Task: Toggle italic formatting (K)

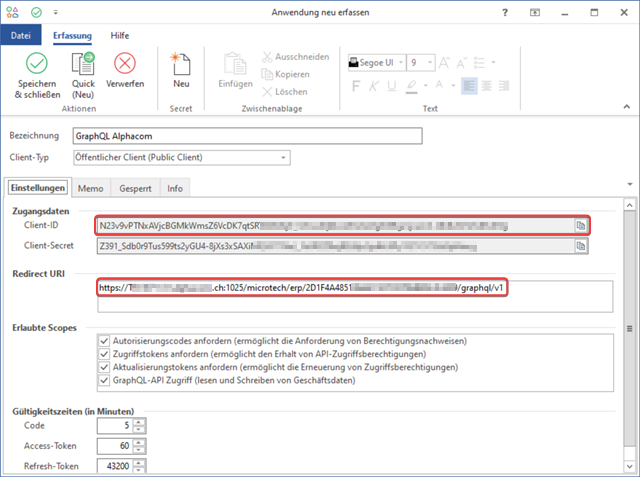Action: [373, 86]
